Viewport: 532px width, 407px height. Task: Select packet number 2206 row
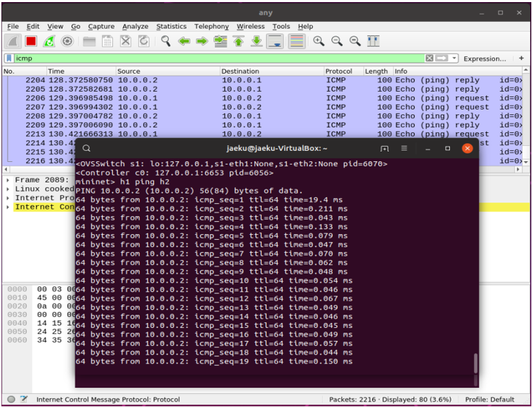click(263, 98)
